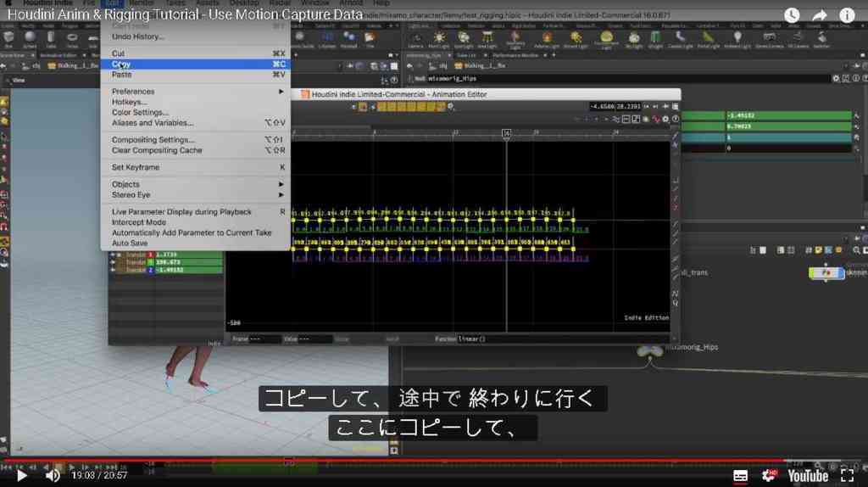Select the Spot Light shelf tool

pyautogui.click(x=464, y=39)
